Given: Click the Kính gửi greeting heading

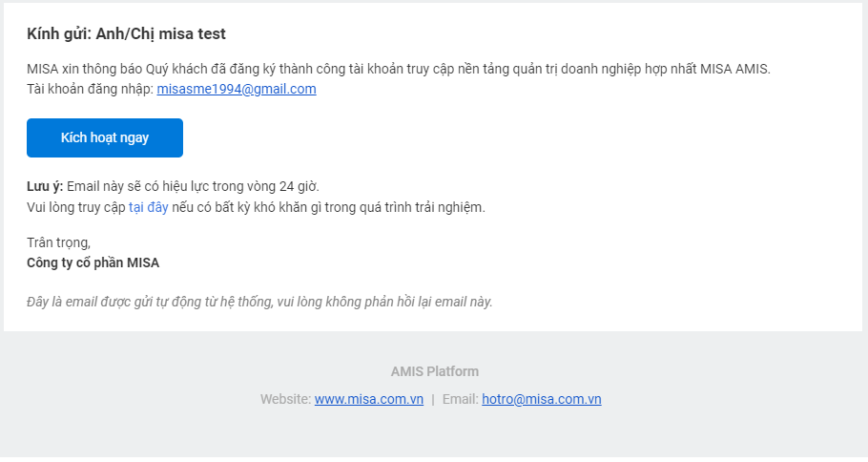Looking at the screenshot, I should tap(126, 33).
